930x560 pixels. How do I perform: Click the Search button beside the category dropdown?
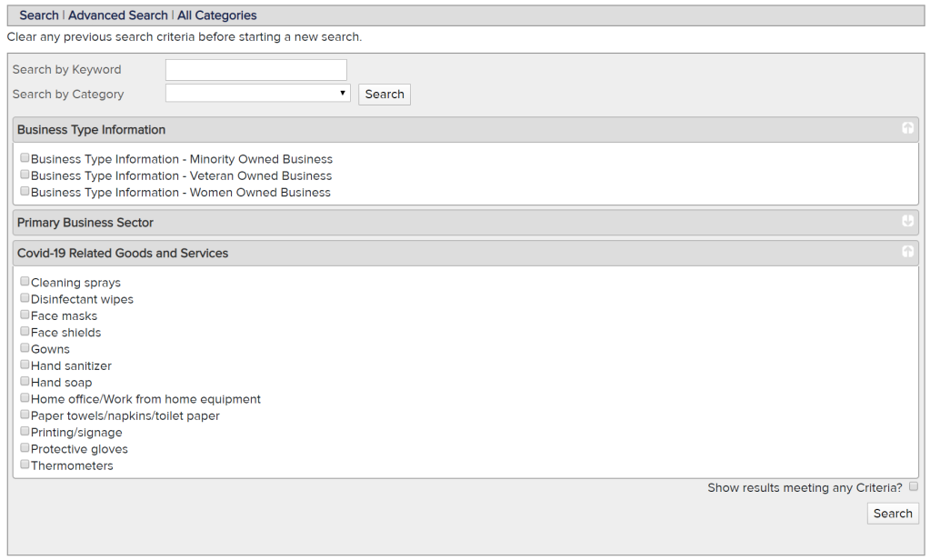coord(385,95)
